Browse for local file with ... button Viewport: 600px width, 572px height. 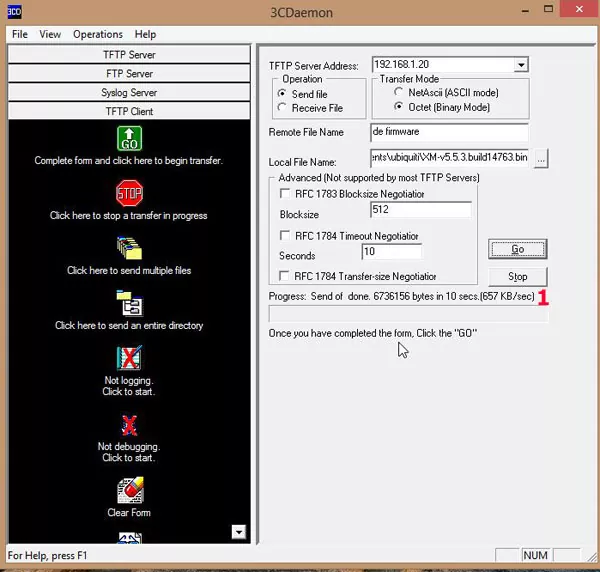[540, 159]
